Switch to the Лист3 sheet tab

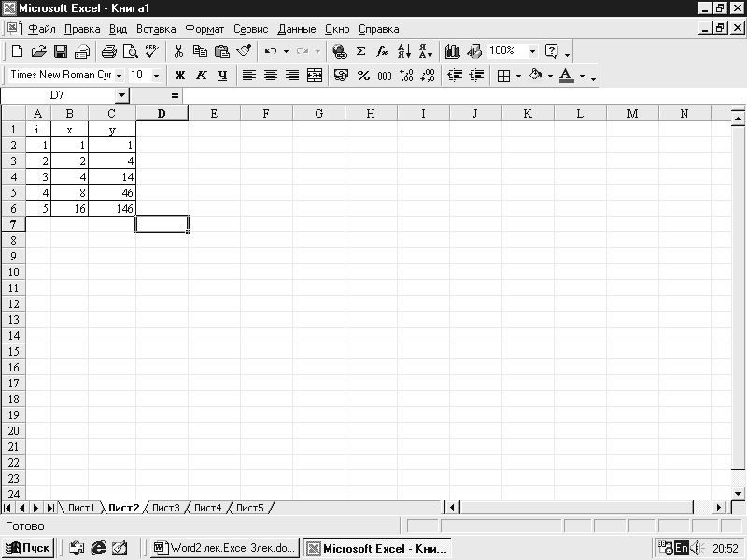coord(165,508)
